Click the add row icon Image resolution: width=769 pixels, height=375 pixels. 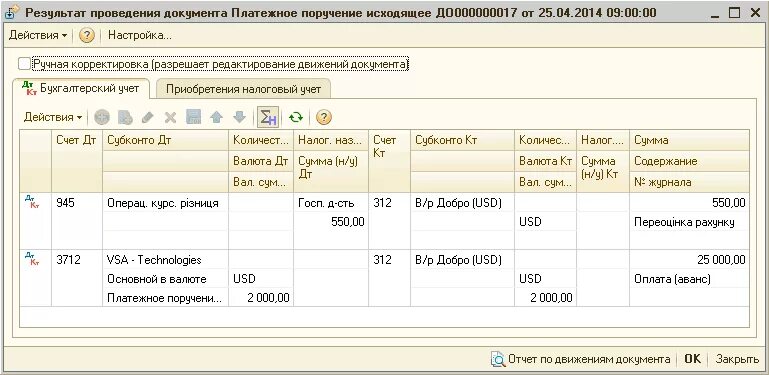click(x=102, y=117)
